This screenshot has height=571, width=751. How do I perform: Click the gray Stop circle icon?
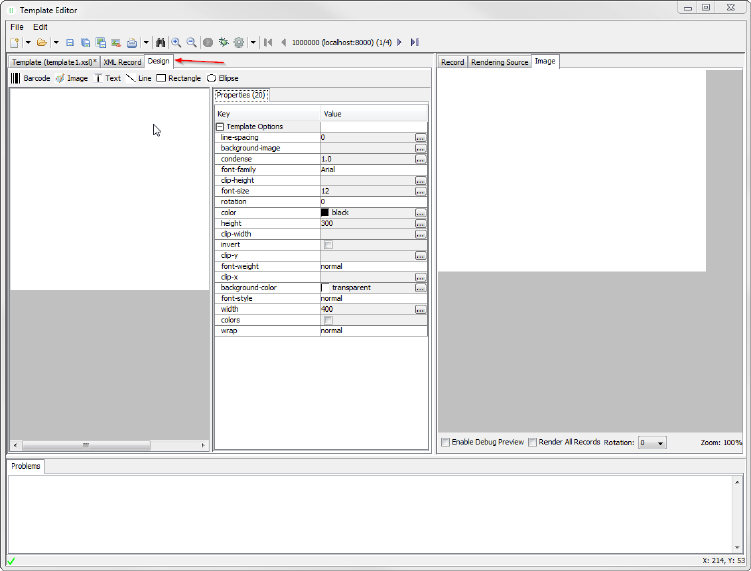(208, 43)
